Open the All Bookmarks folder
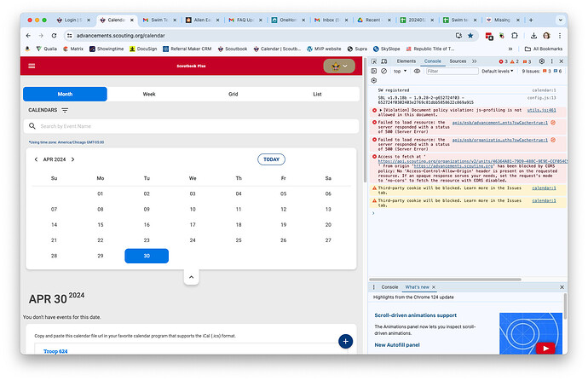 coord(544,49)
